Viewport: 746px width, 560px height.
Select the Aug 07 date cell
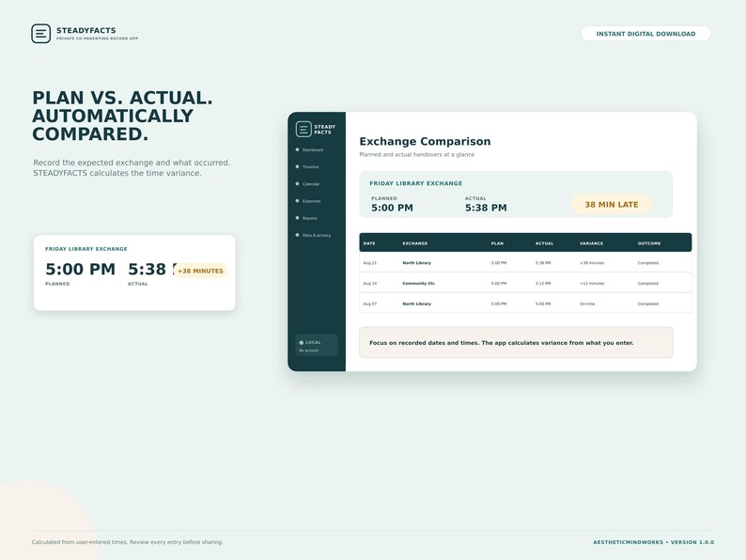(369, 303)
